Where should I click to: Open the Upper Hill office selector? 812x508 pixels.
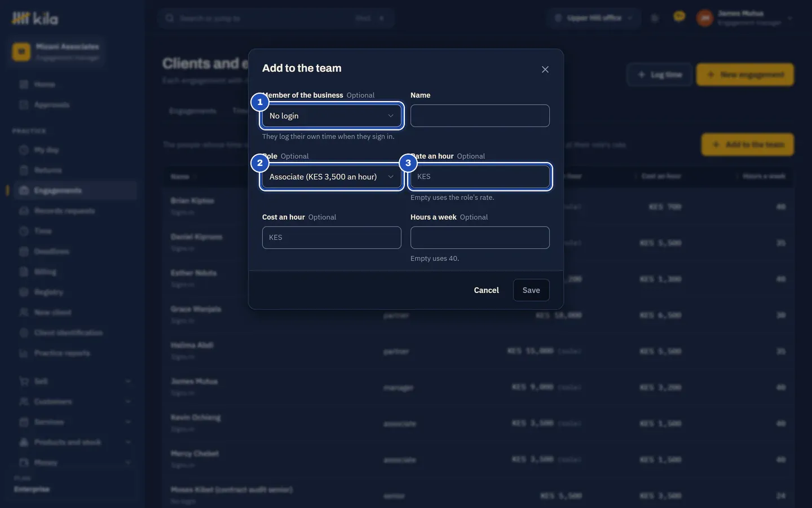pos(593,18)
